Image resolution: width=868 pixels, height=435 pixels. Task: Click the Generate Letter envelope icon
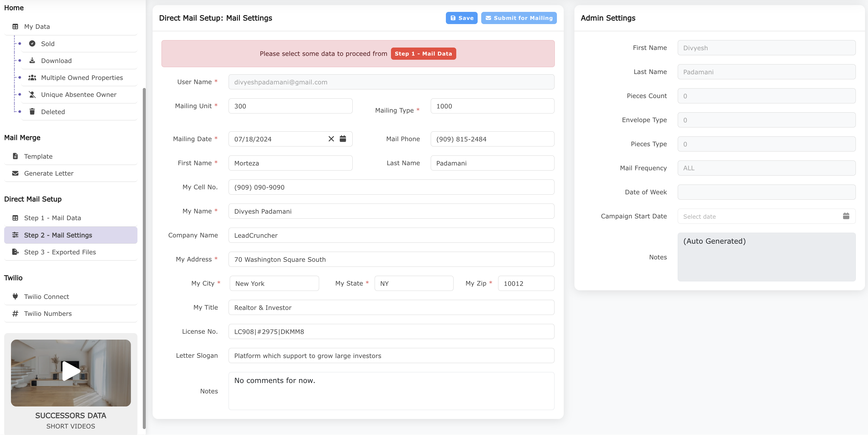15,173
